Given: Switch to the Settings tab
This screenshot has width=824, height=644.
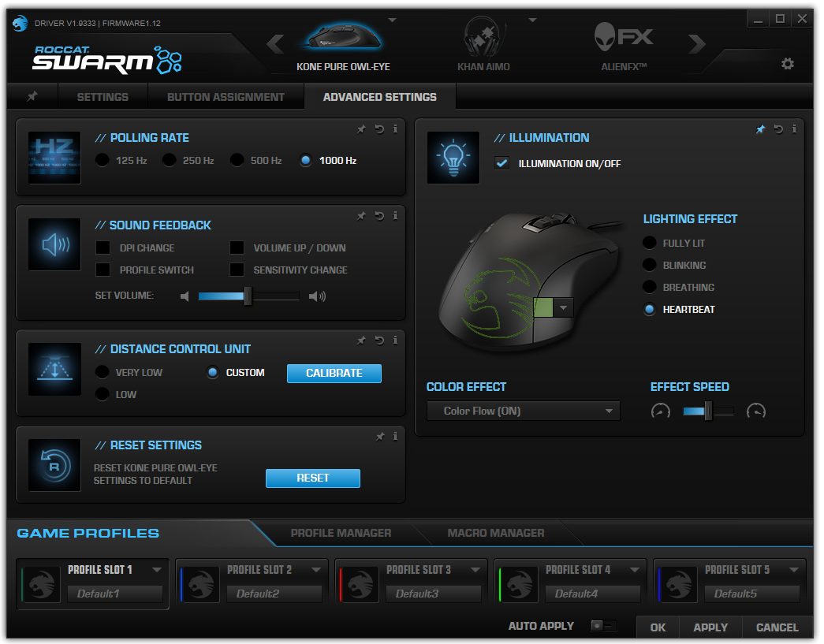Looking at the screenshot, I should [103, 97].
